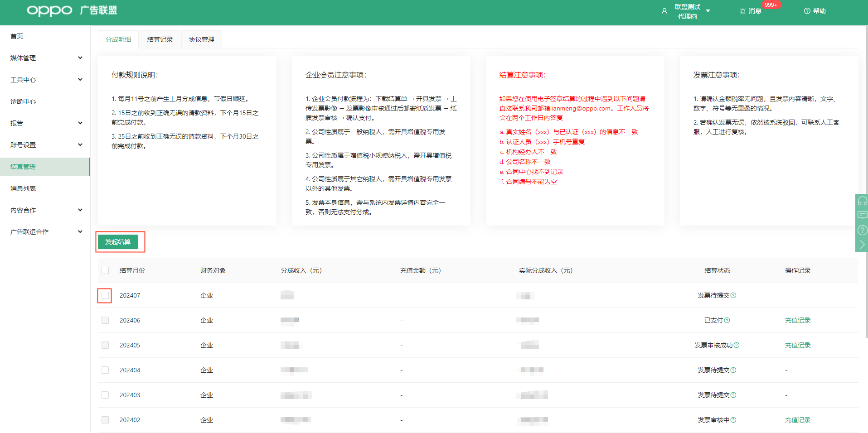This screenshot has width=868, height=433.
Task: Click the 发起结算 button
Action: [x=118, y=242]
